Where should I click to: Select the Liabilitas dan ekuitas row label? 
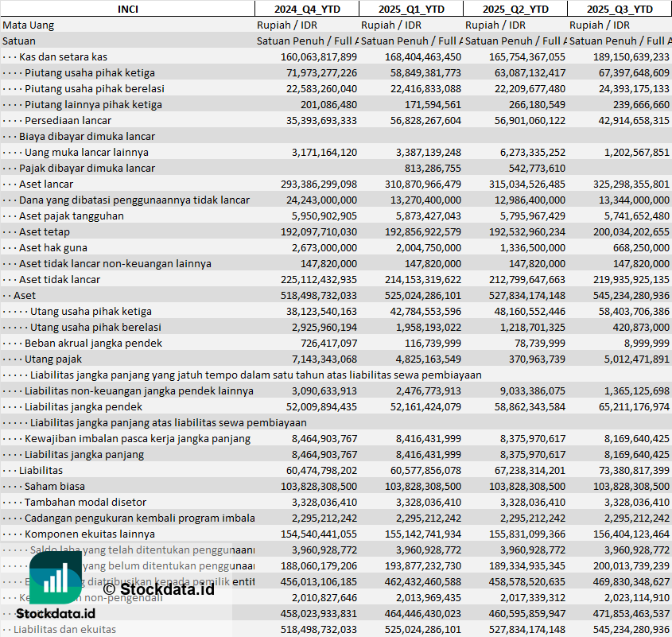64,629
